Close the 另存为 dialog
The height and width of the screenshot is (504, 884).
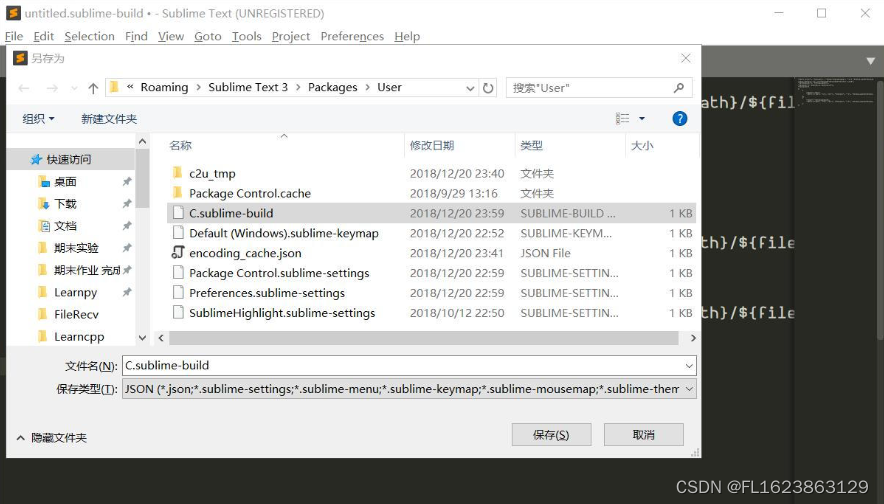click(686, 58)
